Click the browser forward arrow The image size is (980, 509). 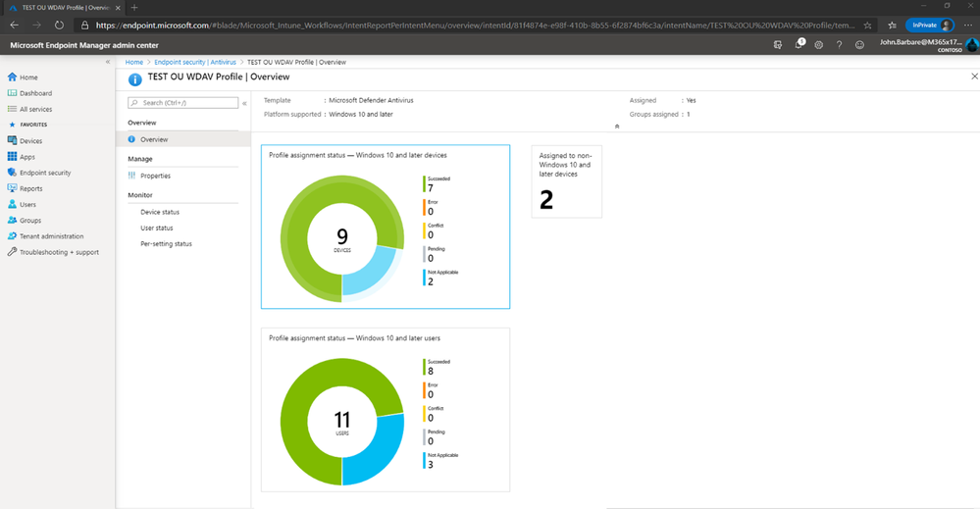point(36,25)
